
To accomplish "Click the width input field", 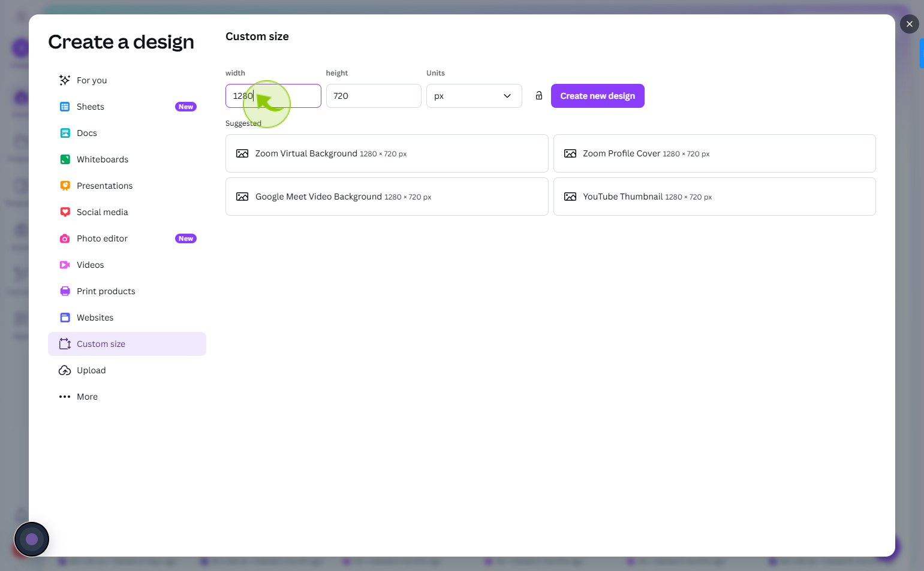I will (x=273, y=96).
